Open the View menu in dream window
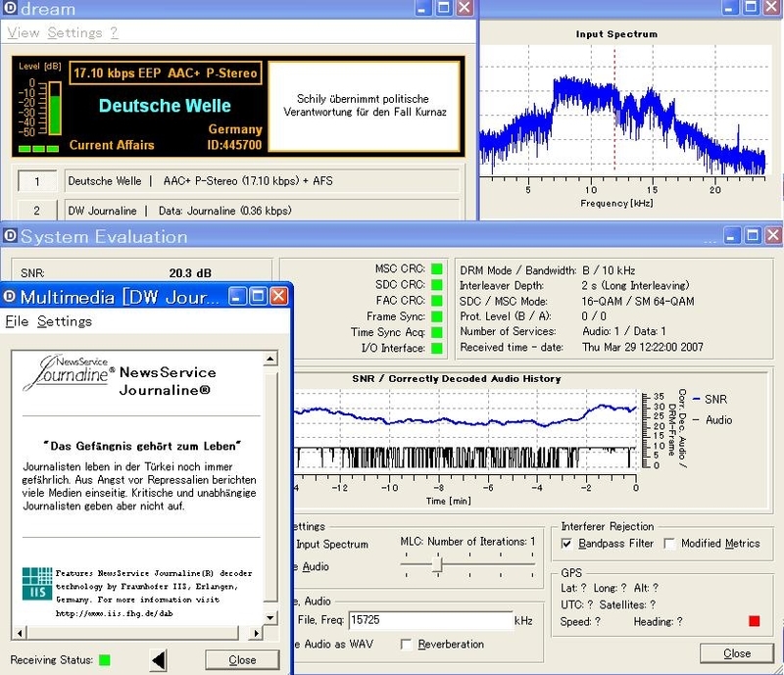This screenshot has height=675, width=784. [x=23, y=32]
